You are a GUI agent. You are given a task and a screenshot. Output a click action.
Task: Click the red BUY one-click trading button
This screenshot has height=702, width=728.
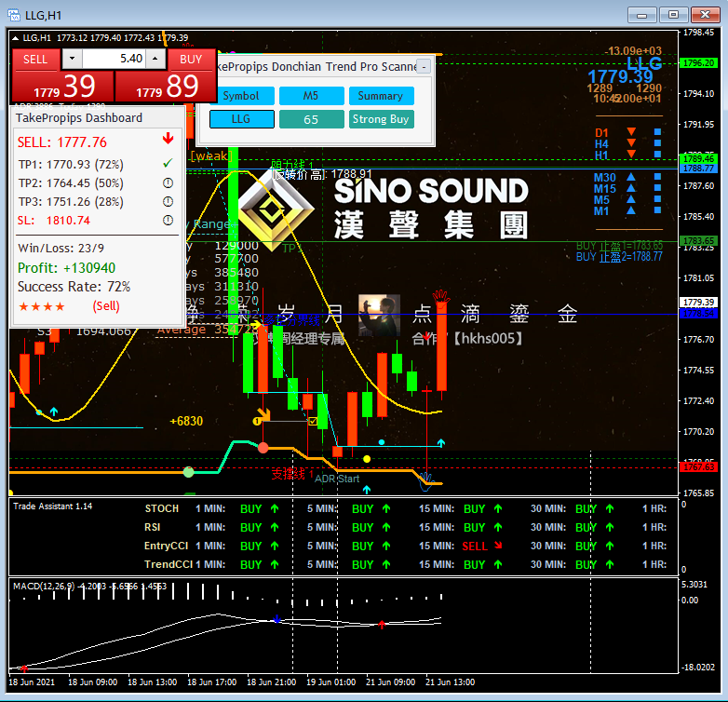pyautogui.click(x=191, y=60)
